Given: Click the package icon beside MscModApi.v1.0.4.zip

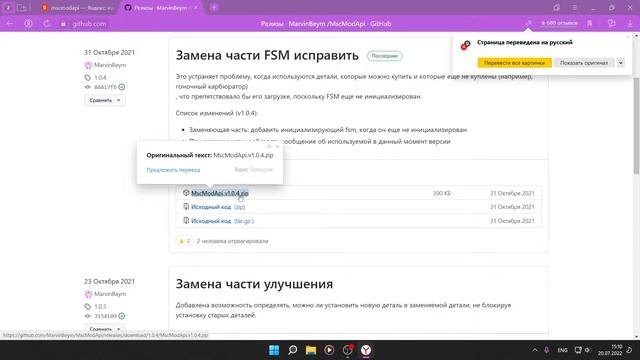Looking at the screenshot, I should click(186, 193).
